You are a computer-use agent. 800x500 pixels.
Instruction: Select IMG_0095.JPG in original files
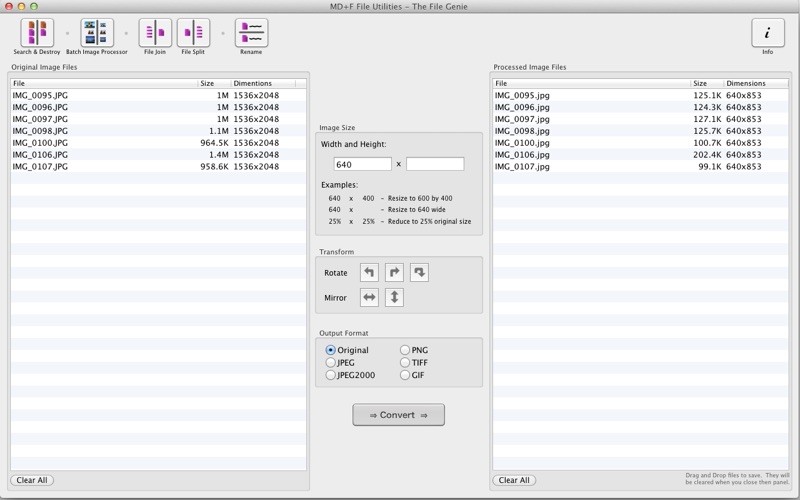[158, 95]
